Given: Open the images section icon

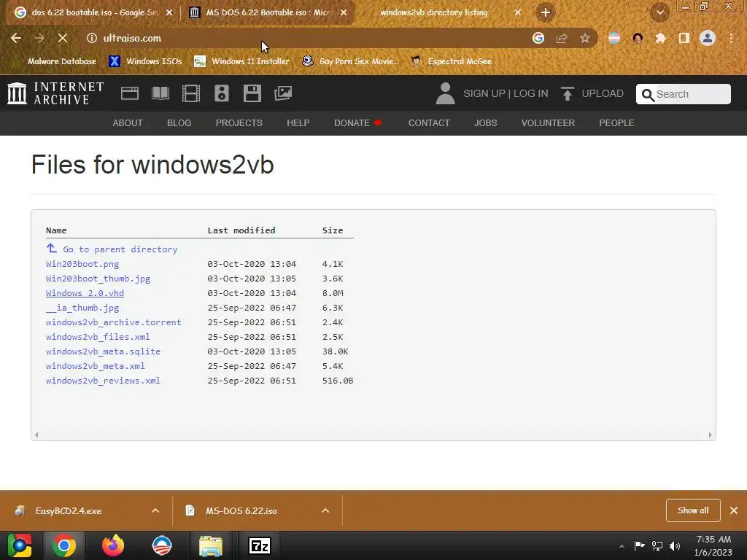Looking at the screenshot, I should coord(283,93).
